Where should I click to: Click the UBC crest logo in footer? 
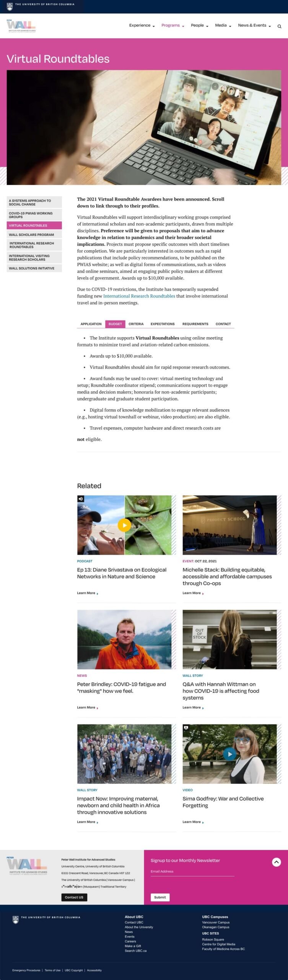click(15, 920)
